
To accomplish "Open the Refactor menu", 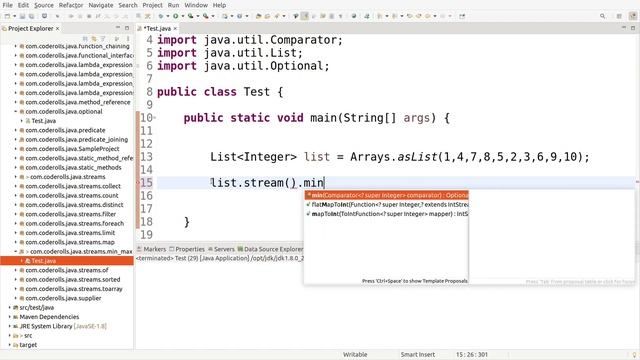I will point(71,5).
